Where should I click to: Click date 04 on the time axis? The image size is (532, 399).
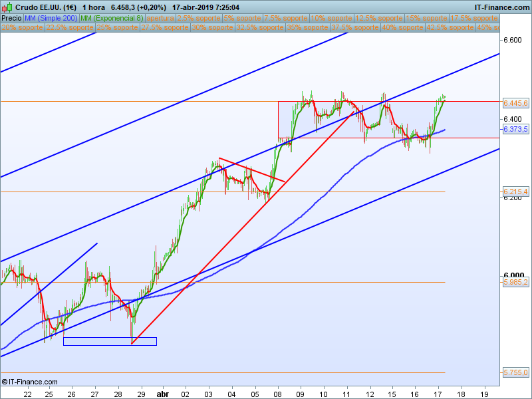click(231, 394)
